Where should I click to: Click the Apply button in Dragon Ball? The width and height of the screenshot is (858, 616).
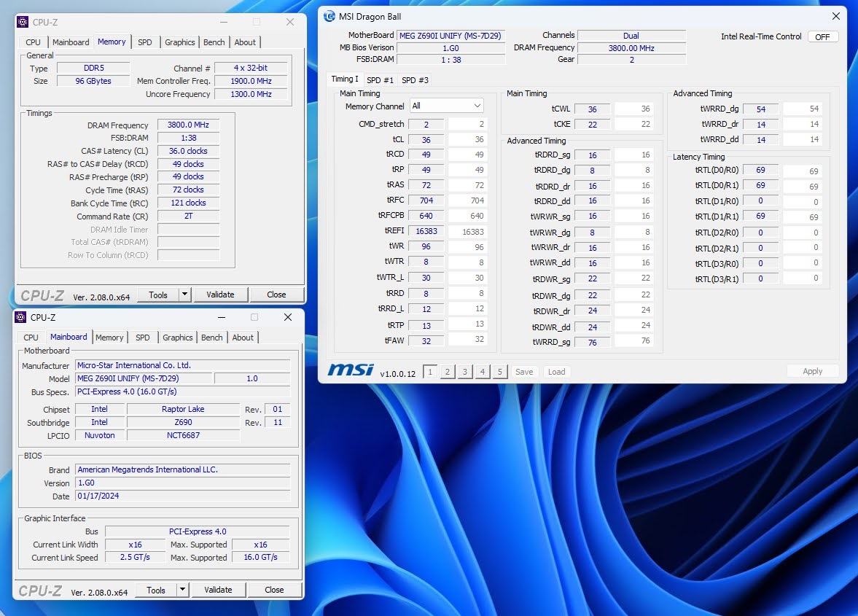click(813, 371)
